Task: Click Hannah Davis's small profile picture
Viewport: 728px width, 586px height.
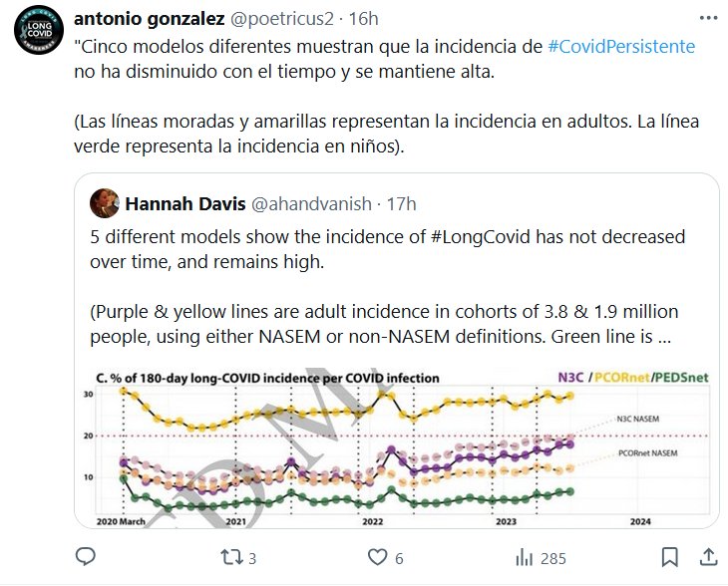Action: [x=105, y=204]
